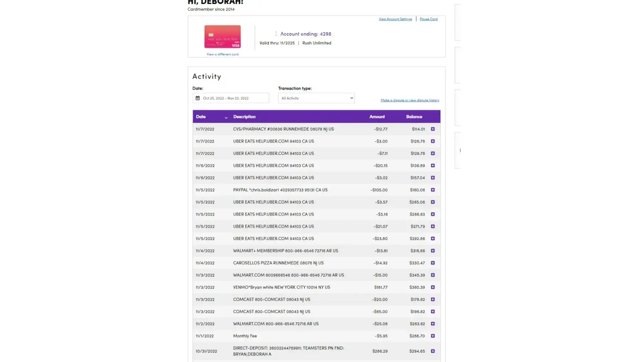Expand the Comcast -$20.00 transaction
The image size is (644, 362).
pos(432,300)
